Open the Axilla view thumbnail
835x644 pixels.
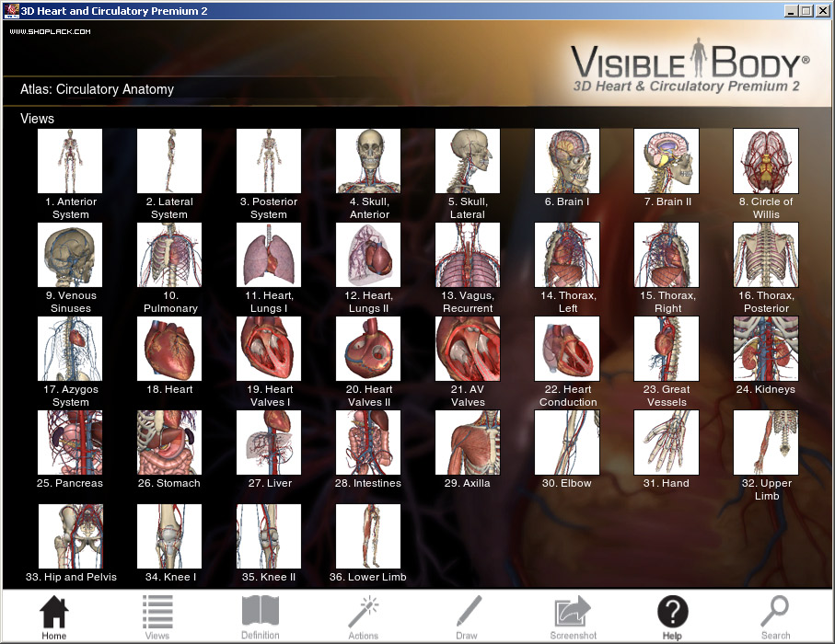[468, 443]
